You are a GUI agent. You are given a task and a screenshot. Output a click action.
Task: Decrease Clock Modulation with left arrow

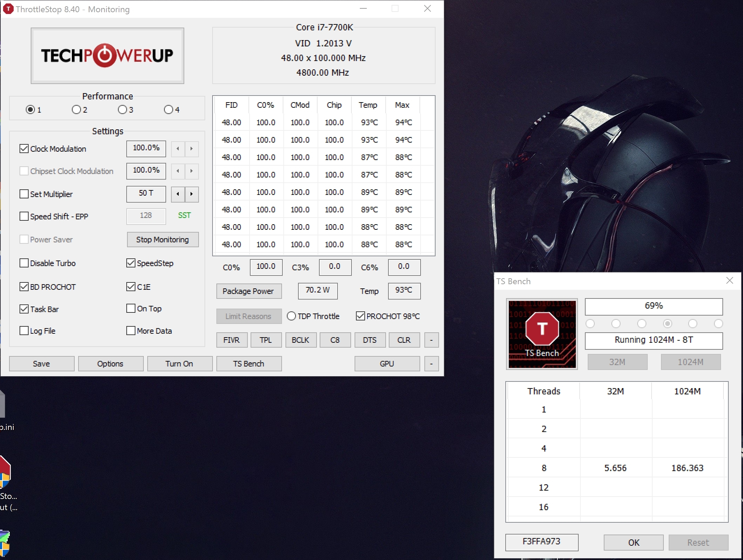pyautogui.click(x=178, y=149)
